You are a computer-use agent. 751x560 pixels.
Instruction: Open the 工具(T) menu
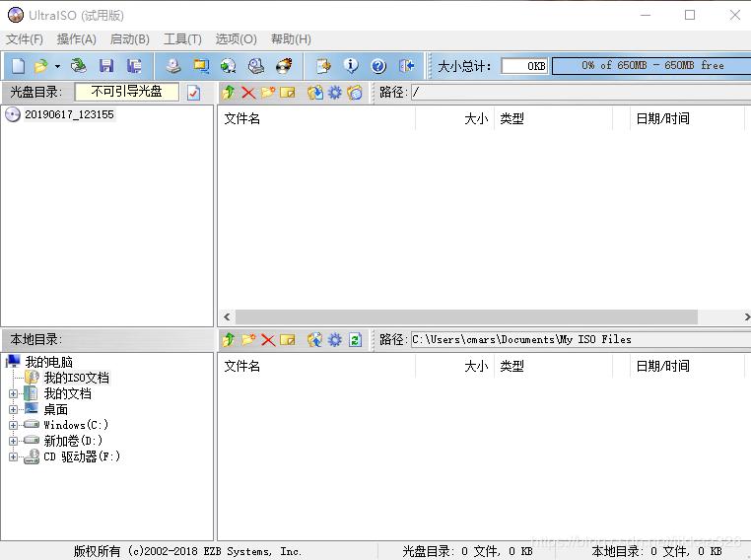point(181,39)
